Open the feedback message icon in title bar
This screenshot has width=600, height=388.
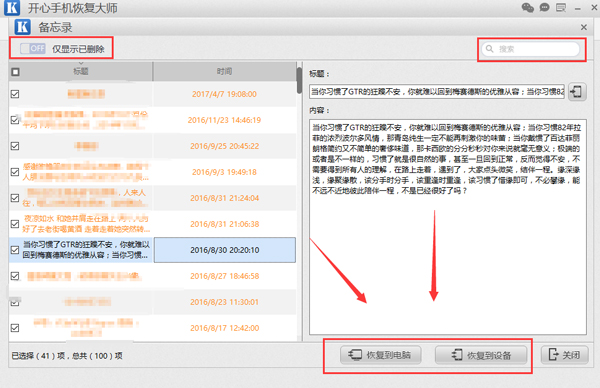click(x=561, y=7)
